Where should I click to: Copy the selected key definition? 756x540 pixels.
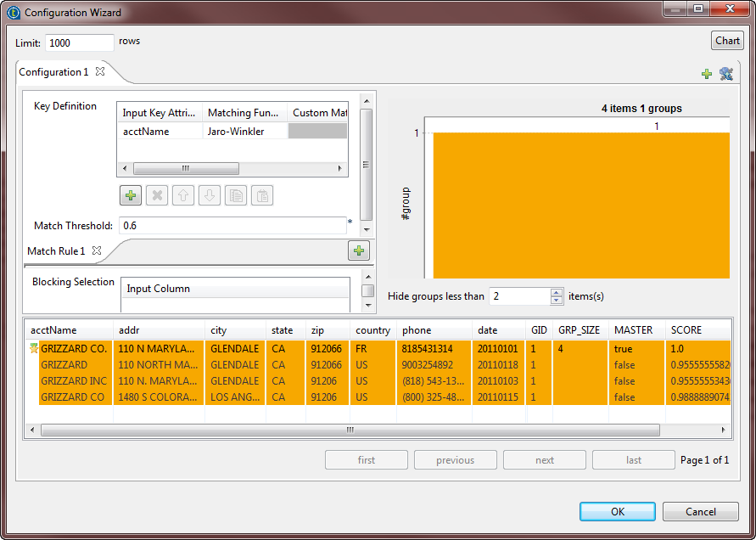tap(236, 195)
